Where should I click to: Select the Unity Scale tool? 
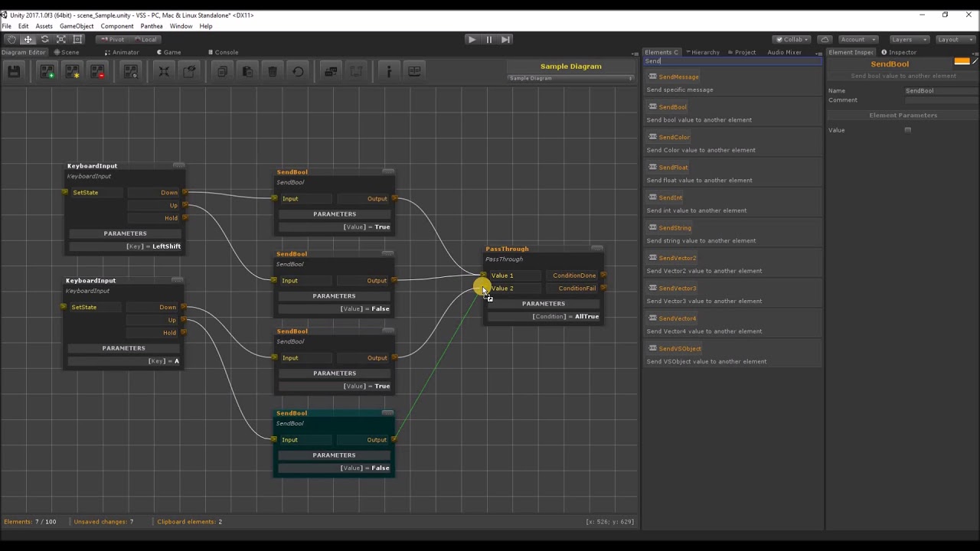61,39
